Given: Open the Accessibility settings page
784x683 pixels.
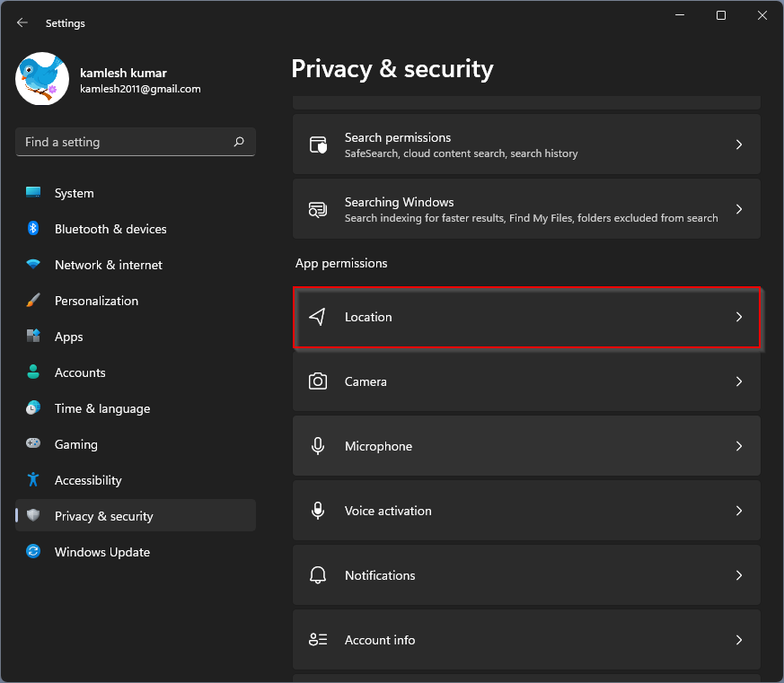Looking at the screenshot, I should point(88,480).
